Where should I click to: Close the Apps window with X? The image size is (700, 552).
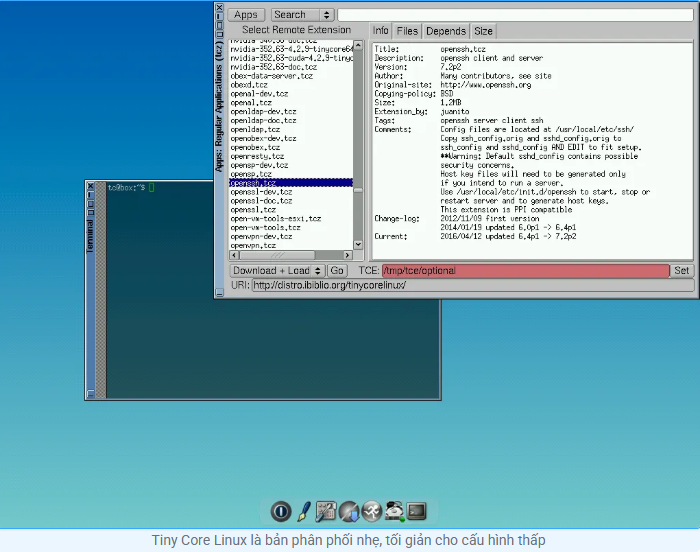point(219,7)
